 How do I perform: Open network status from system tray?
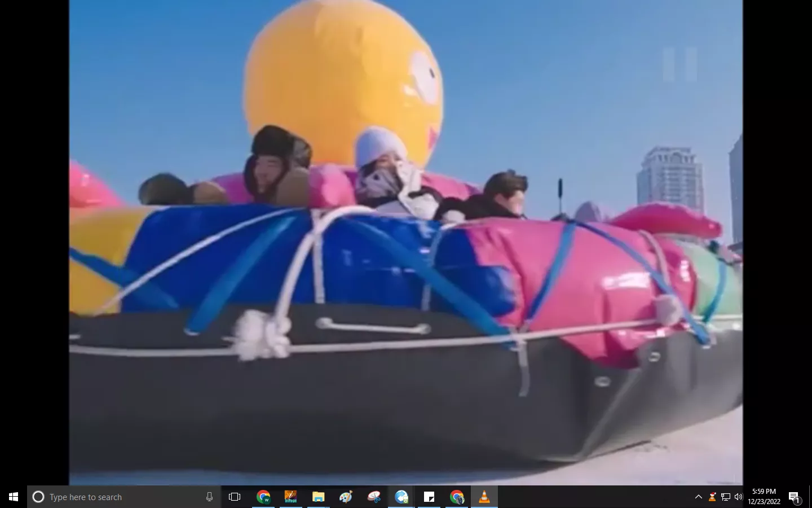[726, 497]
